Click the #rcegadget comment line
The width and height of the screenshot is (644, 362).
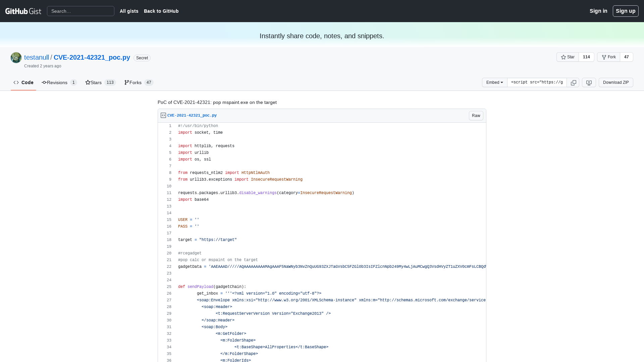tap(190, 253)
